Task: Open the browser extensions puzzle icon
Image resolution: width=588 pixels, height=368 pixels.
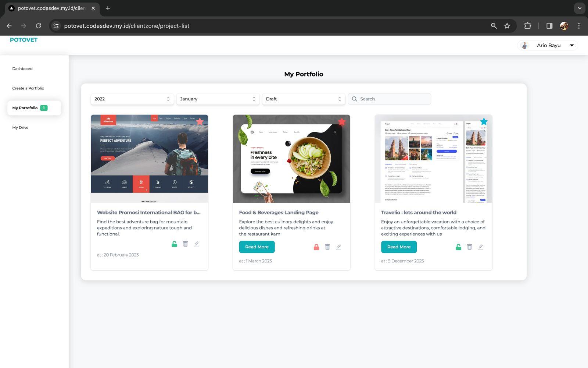Action: pyautogui.click(x=527, y=26)
